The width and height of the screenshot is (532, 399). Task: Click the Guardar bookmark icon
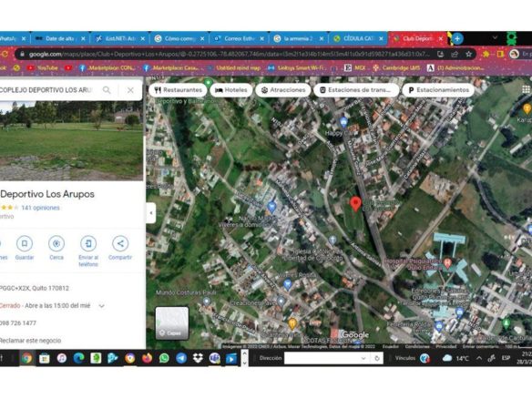point(25,243)
